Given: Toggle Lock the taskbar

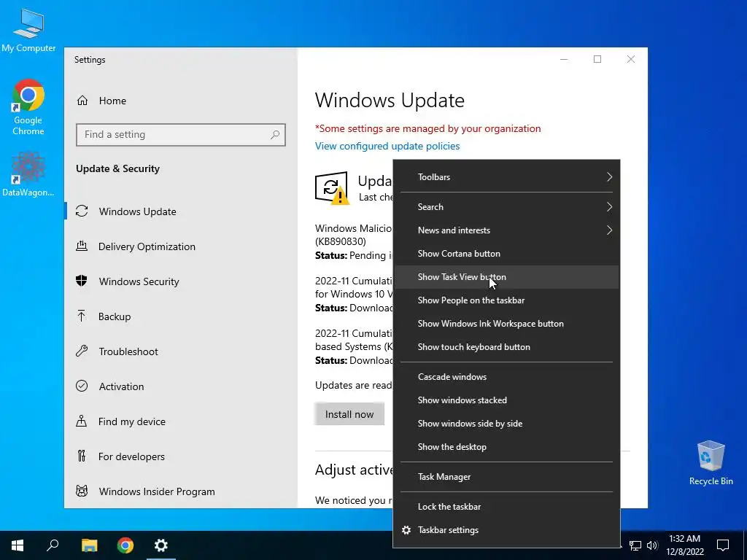Looking at the screenshot, I should (x=506, y=507).
